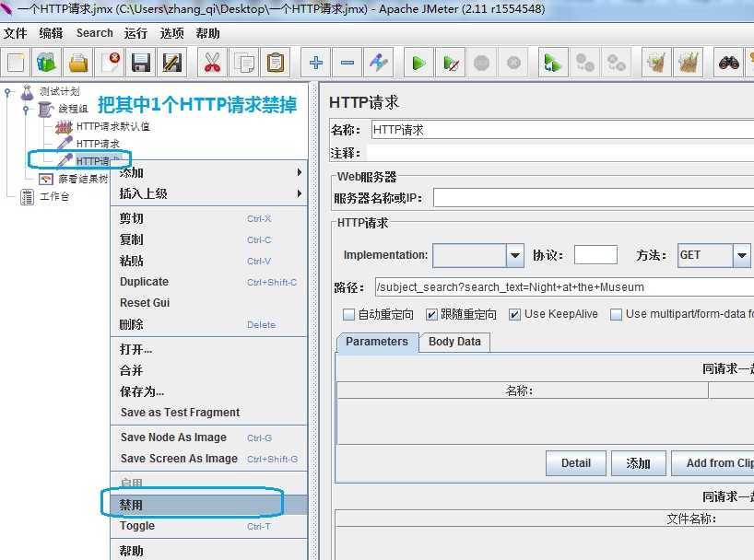Open the 添加 submenu in context menu
The height and width of the screenshot is (560, 754).
point(208,172)
